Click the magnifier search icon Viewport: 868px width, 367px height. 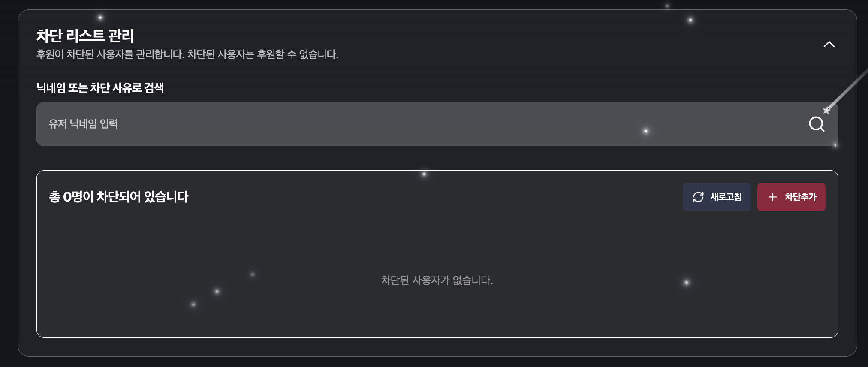[x=817, y=124]
